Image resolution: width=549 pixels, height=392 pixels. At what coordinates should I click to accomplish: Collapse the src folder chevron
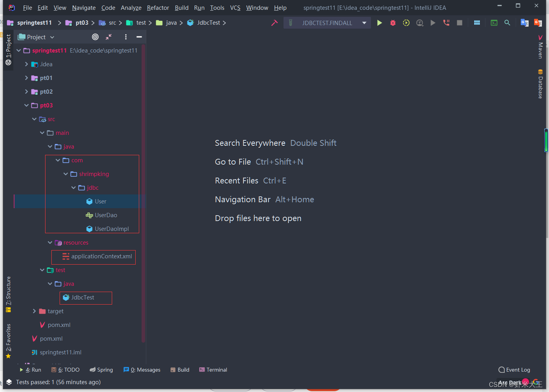pos(34,119)
